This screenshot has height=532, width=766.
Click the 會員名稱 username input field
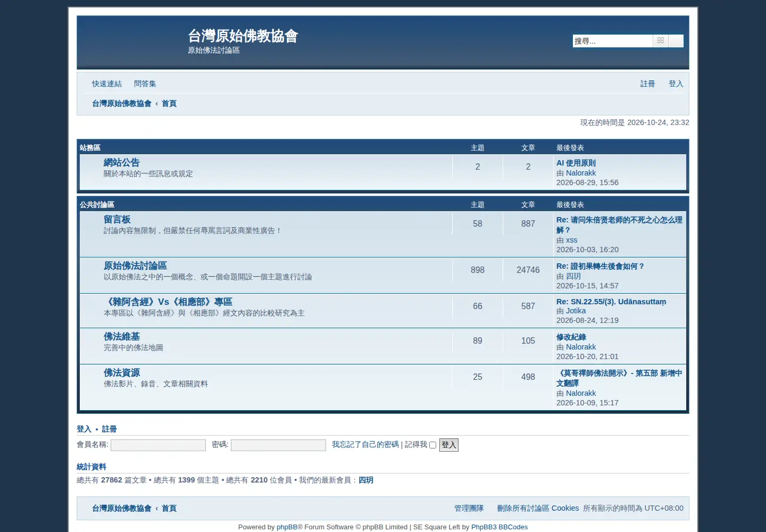158,445
